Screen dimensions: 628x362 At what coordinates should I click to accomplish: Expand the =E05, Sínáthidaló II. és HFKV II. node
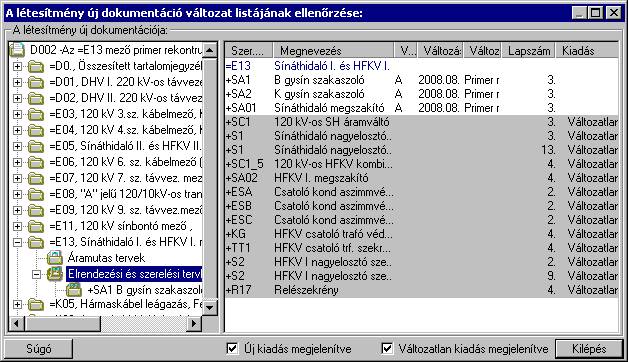pos(17,146)
